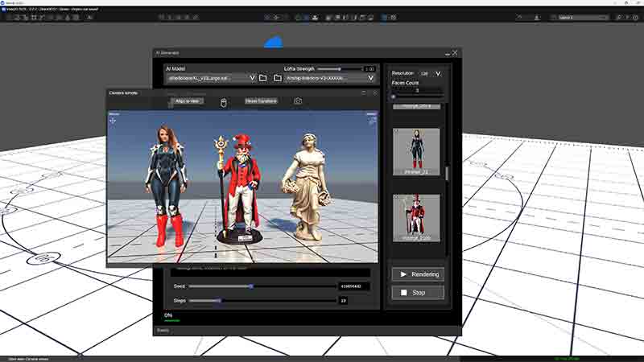Click the mouse icon in Camera window
The height and width of the screenshot is (362, 644).
click(x=224, y=103)
